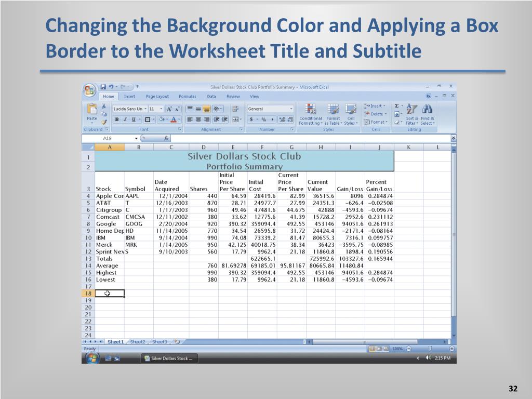Image resolution: width=532 pixels, height=399 pixels.
Task: Open the Format as Table dropdown
Action: point(333,114)
